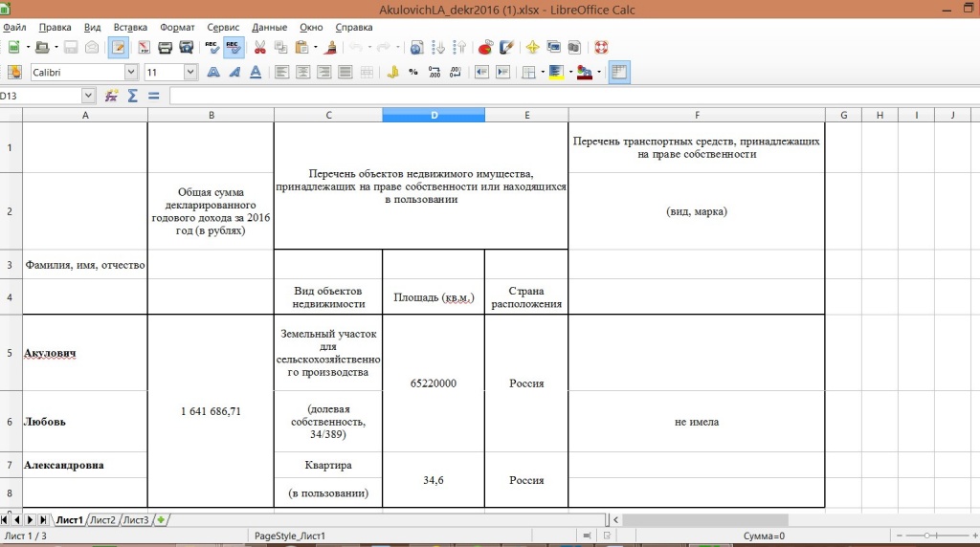Open the page preview
The height and width of the screenshot is (547, 980).
[187, 48]
